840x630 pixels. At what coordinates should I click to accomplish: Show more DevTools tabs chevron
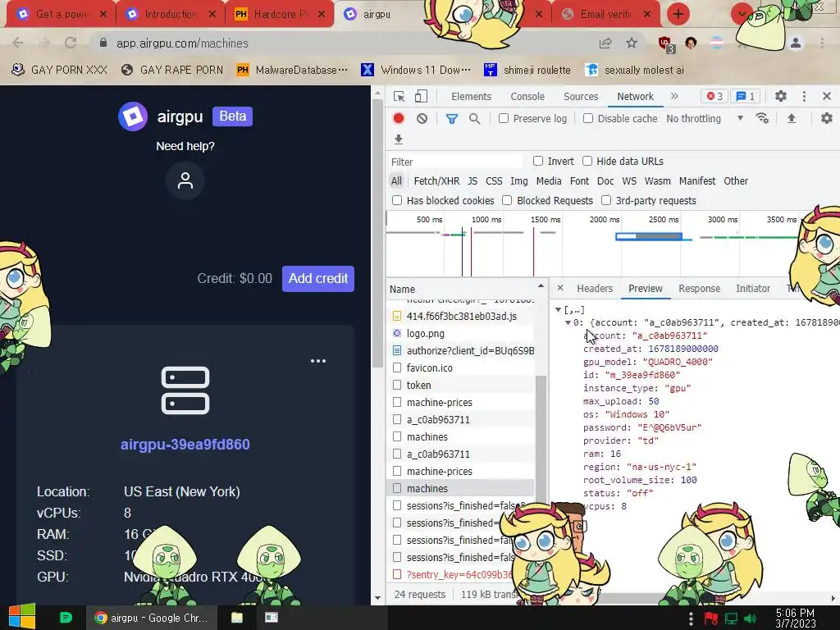click(x=674, y=97)
